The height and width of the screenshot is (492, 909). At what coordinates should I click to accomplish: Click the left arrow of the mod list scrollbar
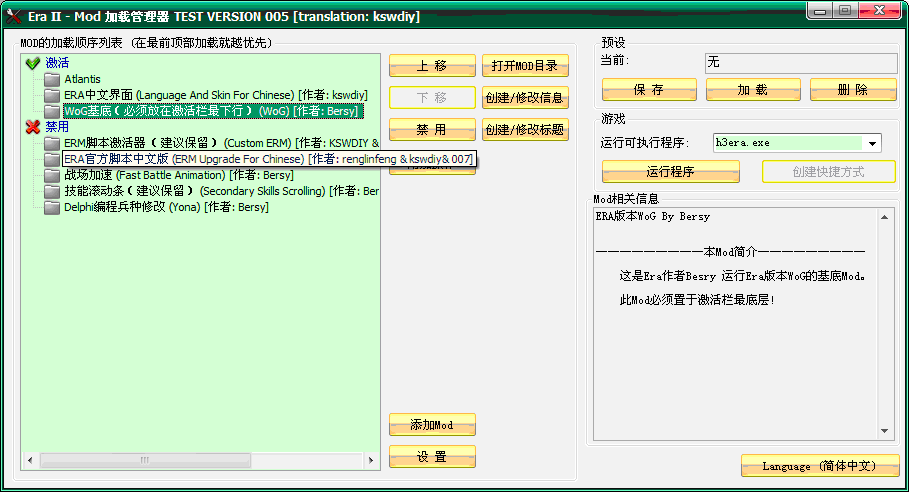click(30, 460)
